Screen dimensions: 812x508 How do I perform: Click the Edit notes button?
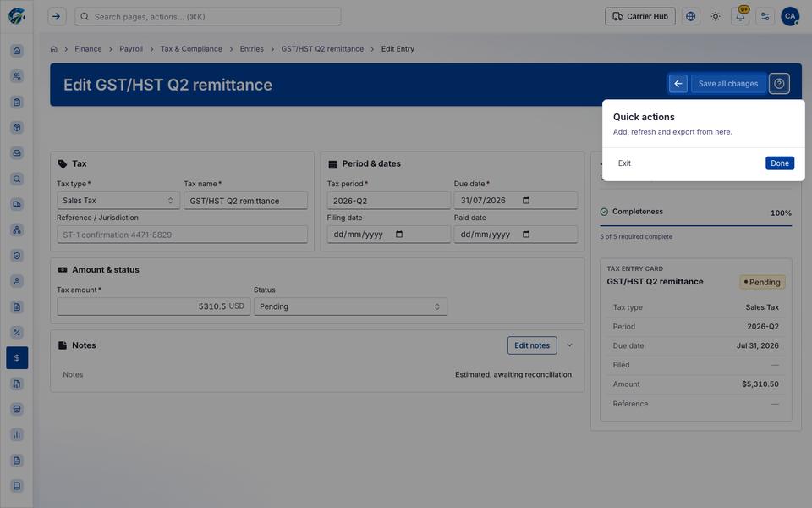(x=532, y=345)
